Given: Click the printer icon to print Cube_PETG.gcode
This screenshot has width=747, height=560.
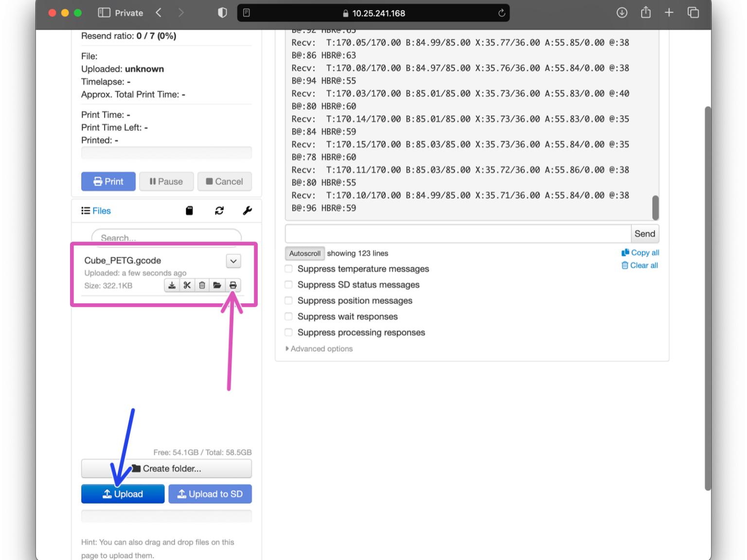Looking at the screenshot, I should pos(233,285).
